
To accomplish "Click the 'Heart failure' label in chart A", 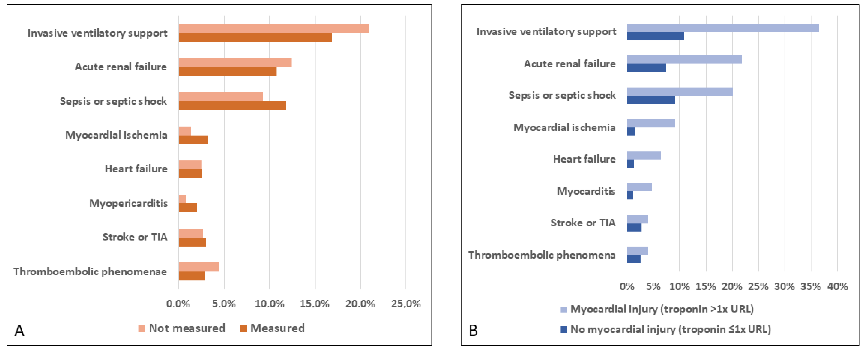I will (x=136, y=169).
